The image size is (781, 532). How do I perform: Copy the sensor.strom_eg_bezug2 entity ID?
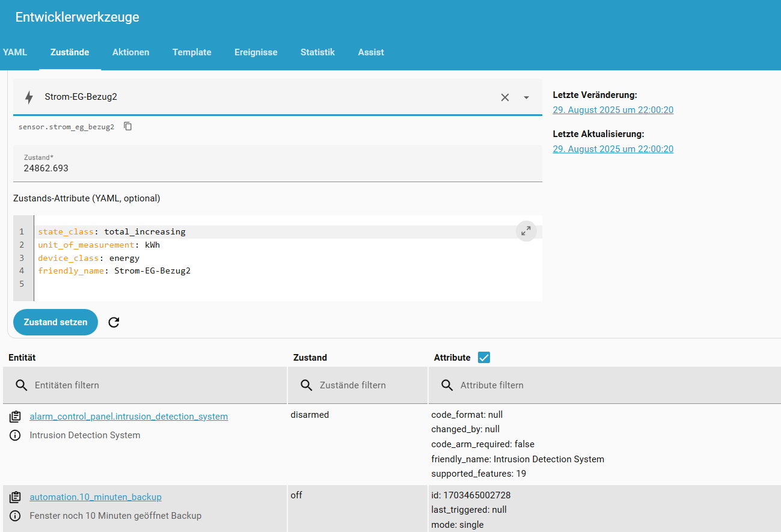click(x=127, y=127)
